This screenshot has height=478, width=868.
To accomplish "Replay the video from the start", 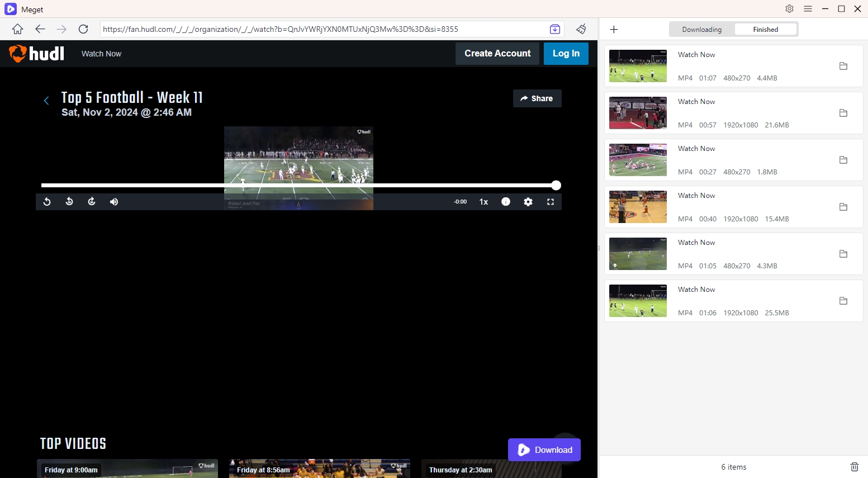I will coord(47,202).
